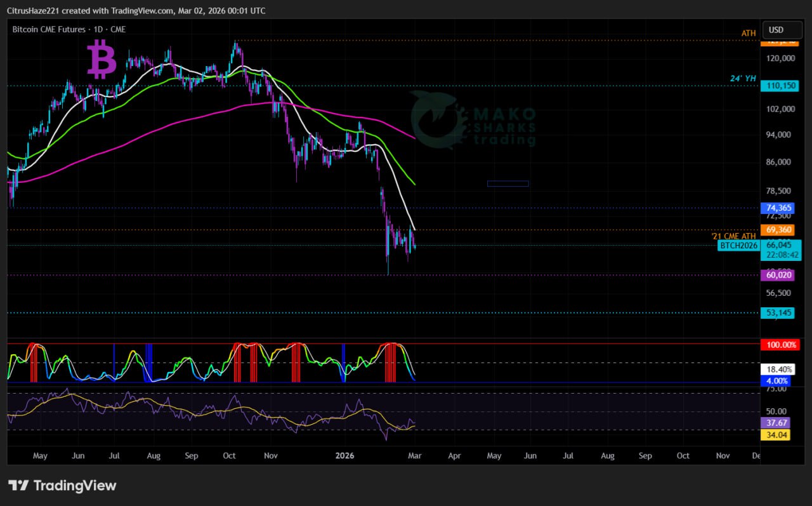The width and height of the screenshot is (812, 506).
Task: Click the current price 66,045 label
Action: (779, 245)
